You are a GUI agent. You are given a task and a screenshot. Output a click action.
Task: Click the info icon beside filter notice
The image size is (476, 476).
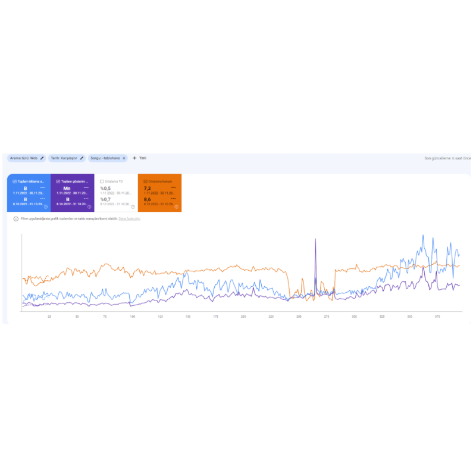tap(16, 219)
